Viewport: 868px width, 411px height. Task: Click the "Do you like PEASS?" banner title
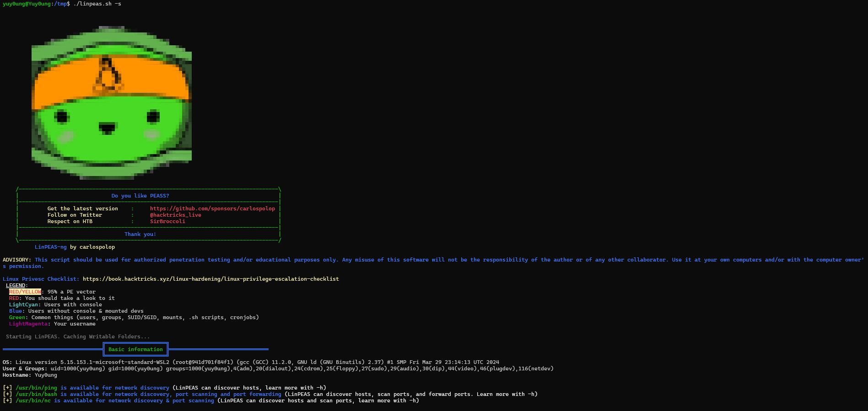pyautogui.click(x=140, y=196)
